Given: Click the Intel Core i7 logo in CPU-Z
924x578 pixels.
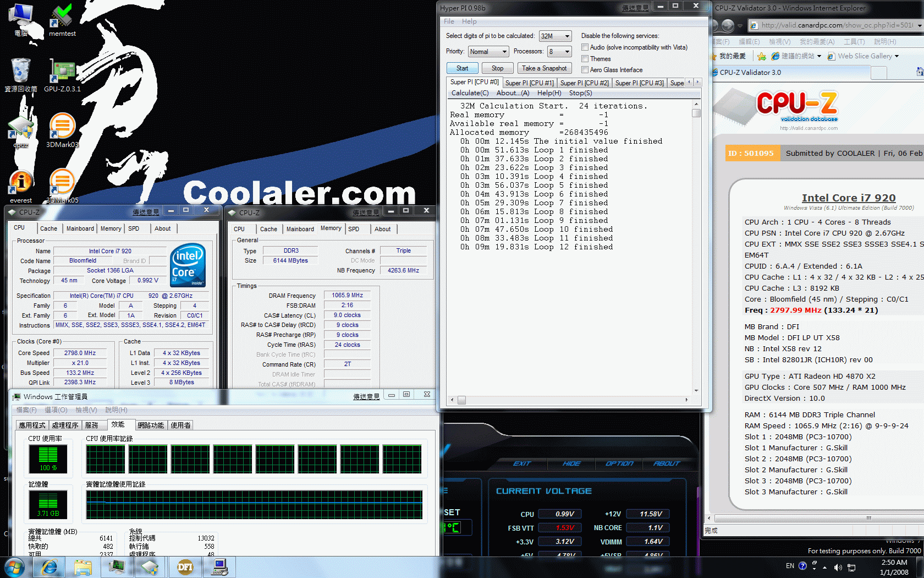Looking at the screenshot, I should 188,265.
